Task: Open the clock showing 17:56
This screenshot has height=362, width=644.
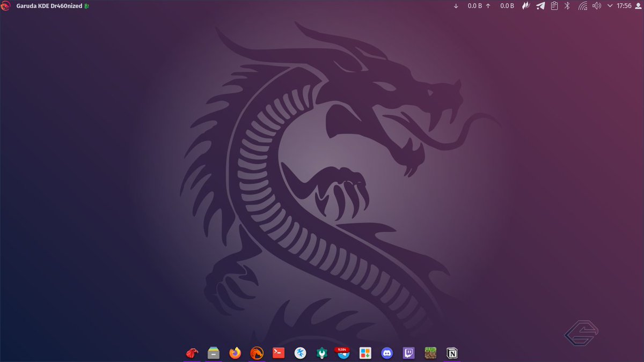Action: pos(624,6)
